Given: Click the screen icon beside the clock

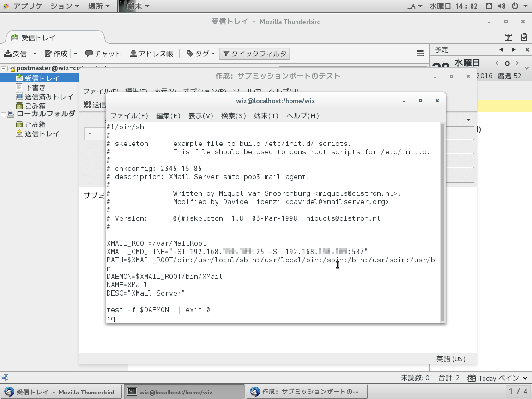Looking at the screenshot, I should point(489,6).
